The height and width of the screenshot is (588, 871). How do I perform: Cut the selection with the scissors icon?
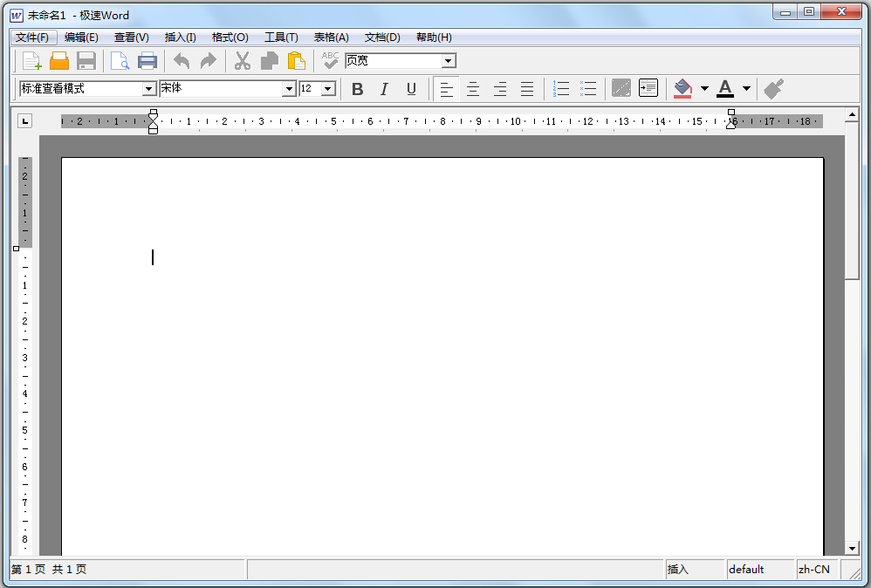[242, 60]
